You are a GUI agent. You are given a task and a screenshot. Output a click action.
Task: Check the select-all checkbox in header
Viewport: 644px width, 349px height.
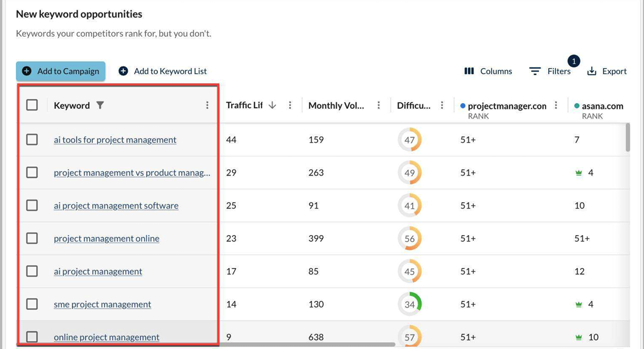point(32,105)
